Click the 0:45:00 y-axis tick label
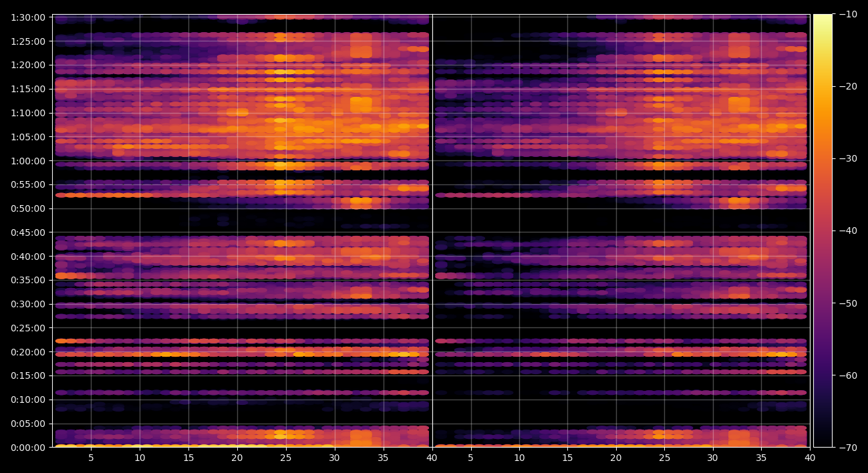Screen dimensions: 868x473 (28, 232)
